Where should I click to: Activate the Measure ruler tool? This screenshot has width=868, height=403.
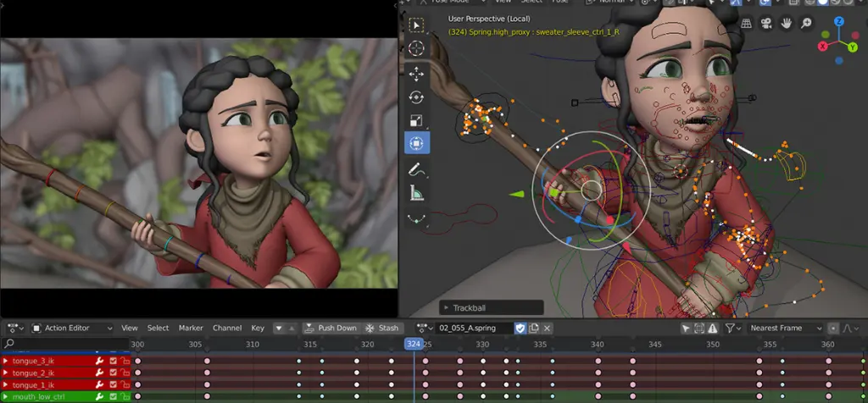416,192
